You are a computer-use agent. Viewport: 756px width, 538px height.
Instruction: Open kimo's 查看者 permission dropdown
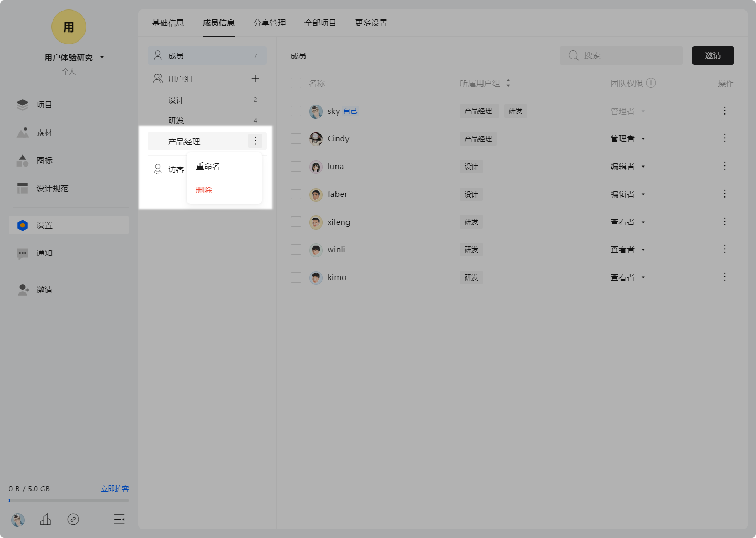pyautogui.click(x=627, y=277)
